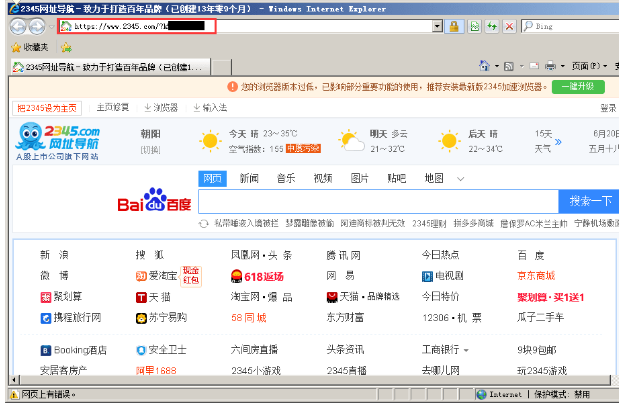This screenshot has height=406, width=619.
Task: Open the 新浪 site link
Action: coord(54,255)
